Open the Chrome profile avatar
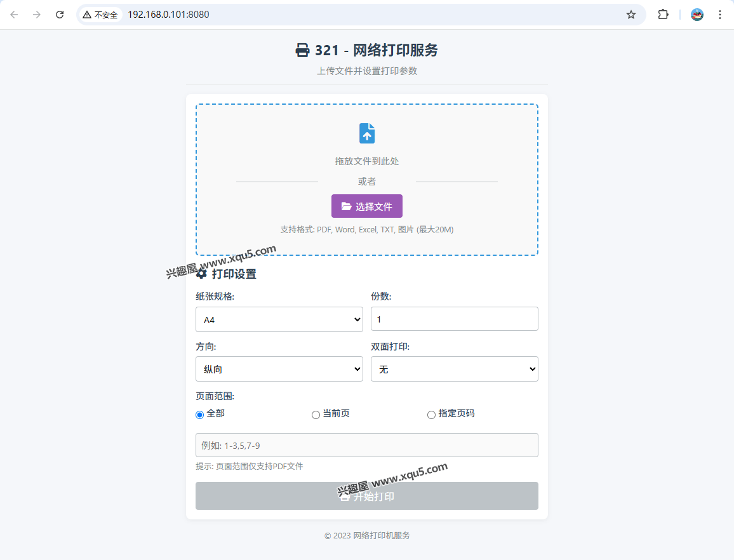The width and height of the screenshot is (734, 560). pos(697,15)
